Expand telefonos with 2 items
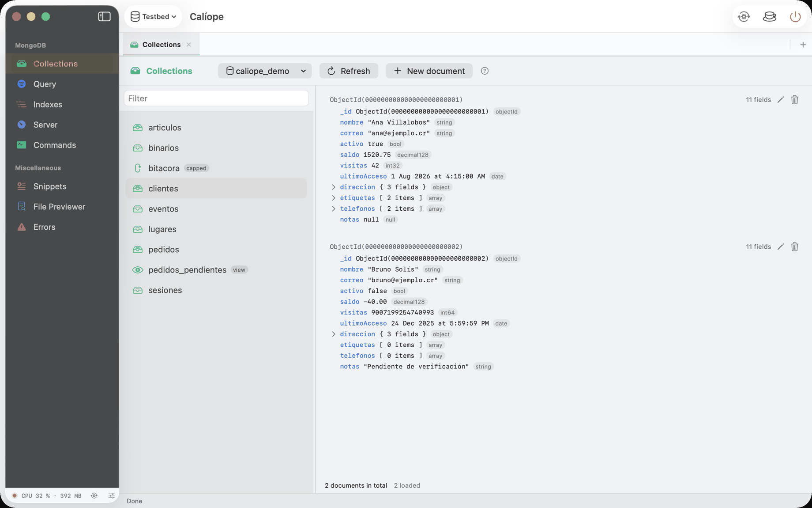This screenshot has width=812, height=508. 334,209
